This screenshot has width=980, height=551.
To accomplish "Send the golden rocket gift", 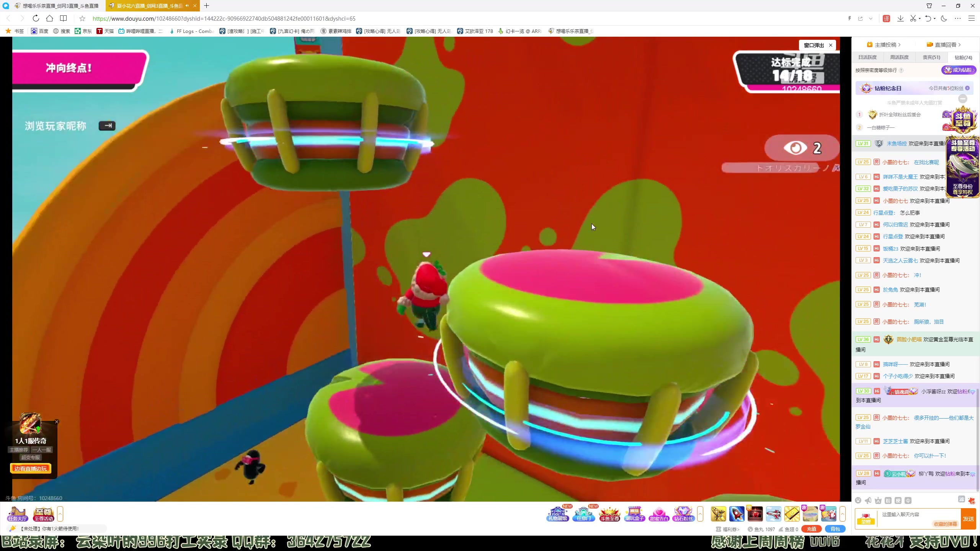I will [719, 514].
